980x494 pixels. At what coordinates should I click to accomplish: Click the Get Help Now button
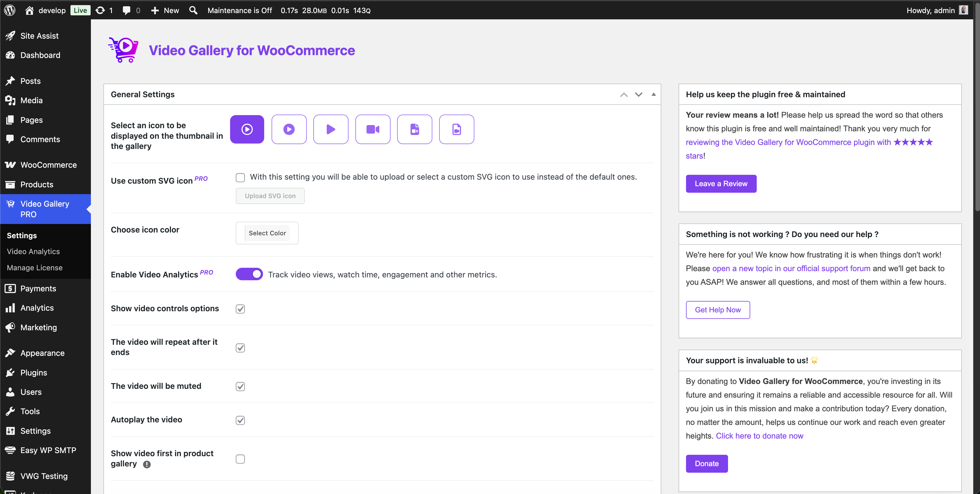(x=718, y=310)
